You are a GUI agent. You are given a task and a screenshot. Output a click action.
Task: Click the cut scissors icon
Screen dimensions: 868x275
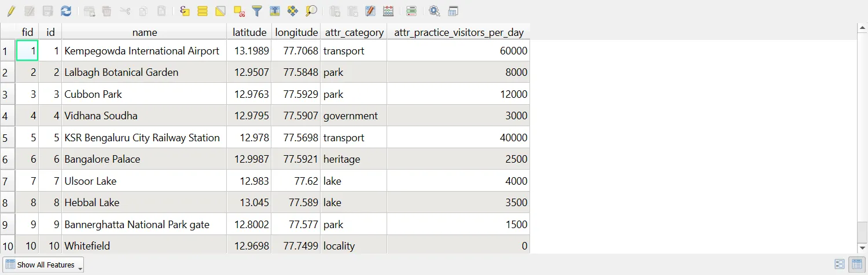pos(125,11)
